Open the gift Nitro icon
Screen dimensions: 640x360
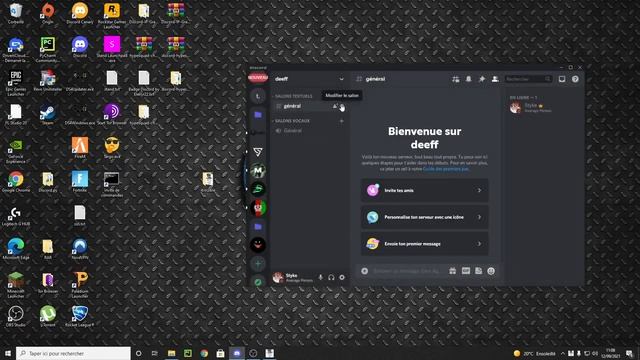click(453, 271)
